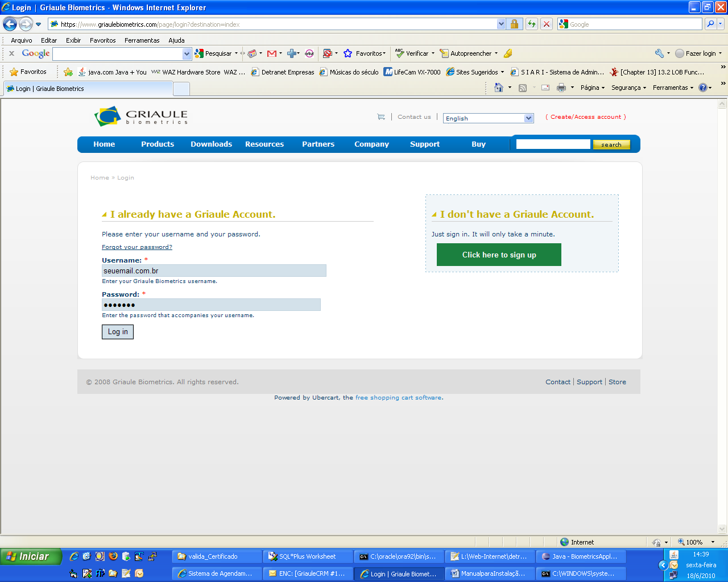Switch to SQL*Plus Worksheet taskbar window
The width and height of the screenshot is (728, 582).
click(308, 556)
